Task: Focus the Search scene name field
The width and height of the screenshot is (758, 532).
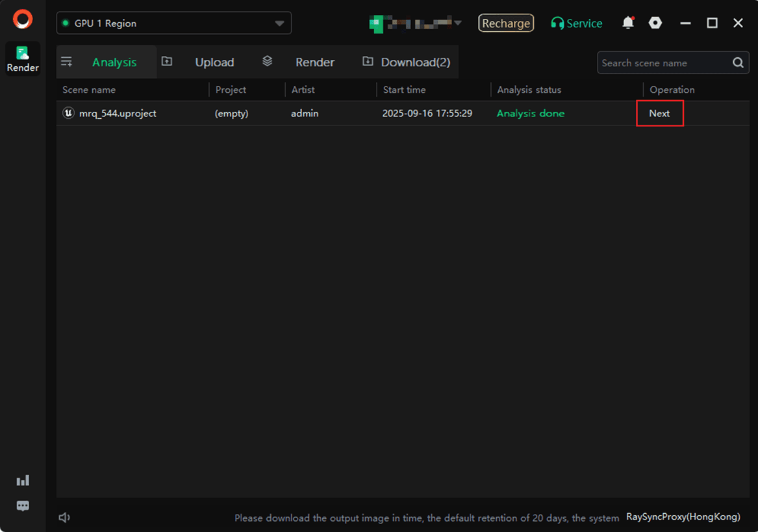Action: pyautogui.click(x=663, y=63)
